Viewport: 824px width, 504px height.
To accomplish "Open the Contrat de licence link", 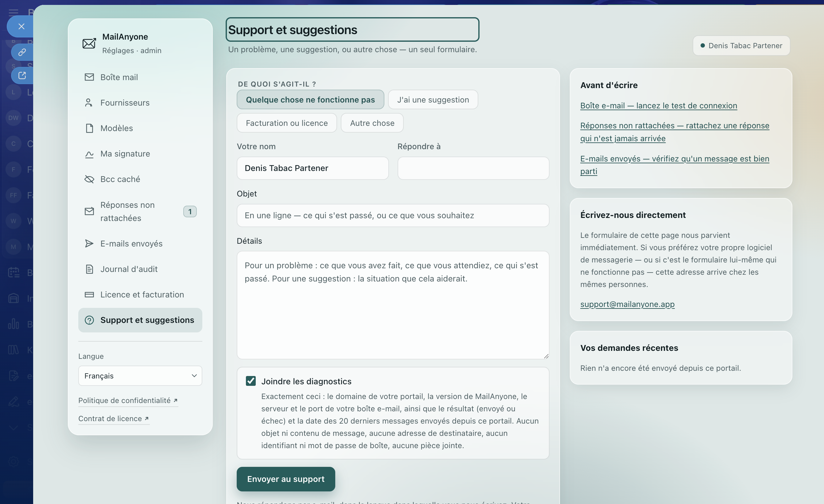I will point(113,418).
